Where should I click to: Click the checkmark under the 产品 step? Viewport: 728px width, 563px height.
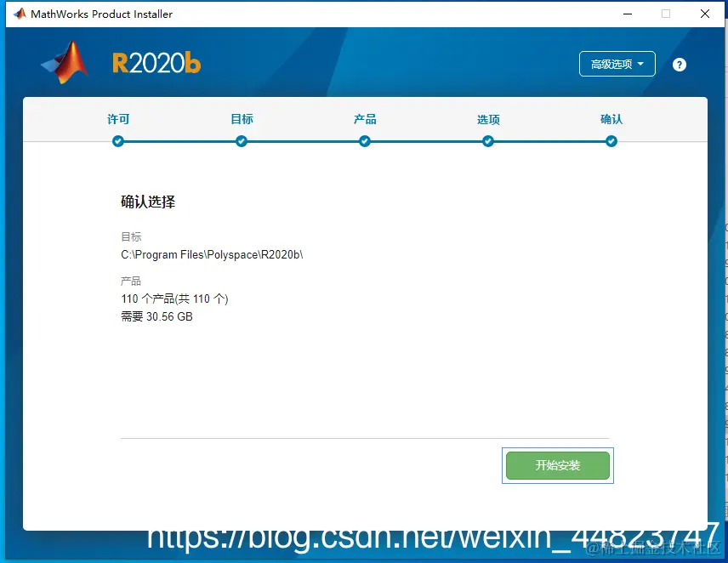365,141
